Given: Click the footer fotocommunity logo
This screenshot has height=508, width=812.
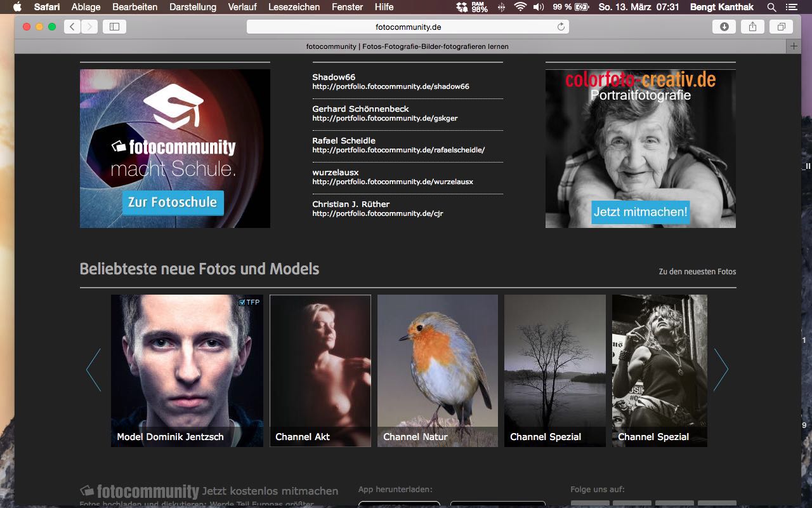Looking at the screenshot, I should (x=140, y=491).
